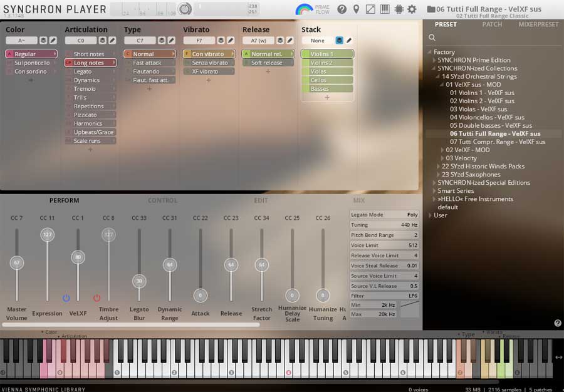Expand the 02 VelXF - MOD folder
Screen dimensions: 564x392
coord(442,150)
